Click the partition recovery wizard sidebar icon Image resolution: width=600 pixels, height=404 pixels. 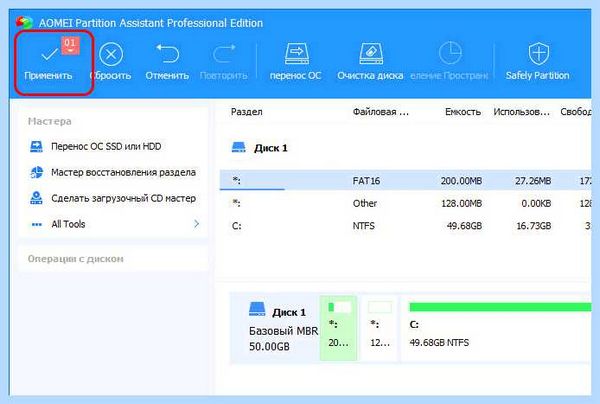tap(36, 173)
